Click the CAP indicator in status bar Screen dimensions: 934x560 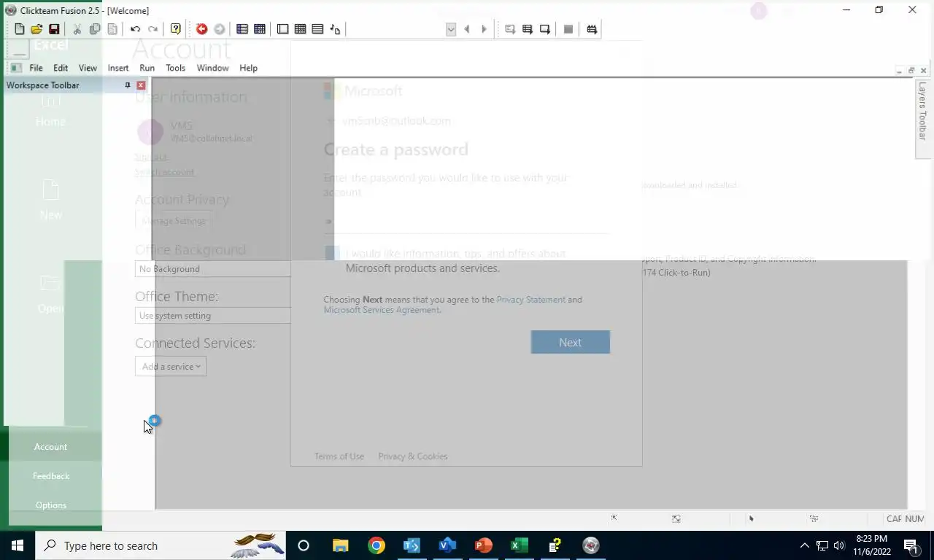point(894,519)
